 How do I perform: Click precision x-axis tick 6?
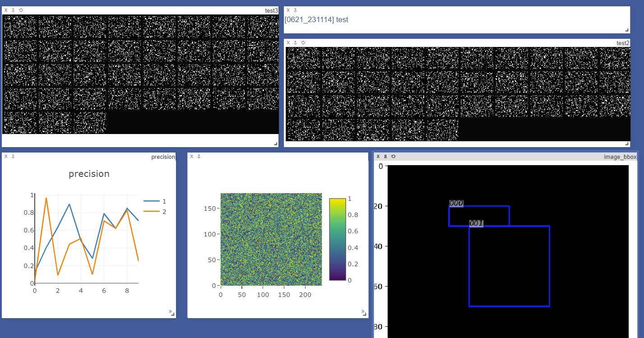point(104,291)
